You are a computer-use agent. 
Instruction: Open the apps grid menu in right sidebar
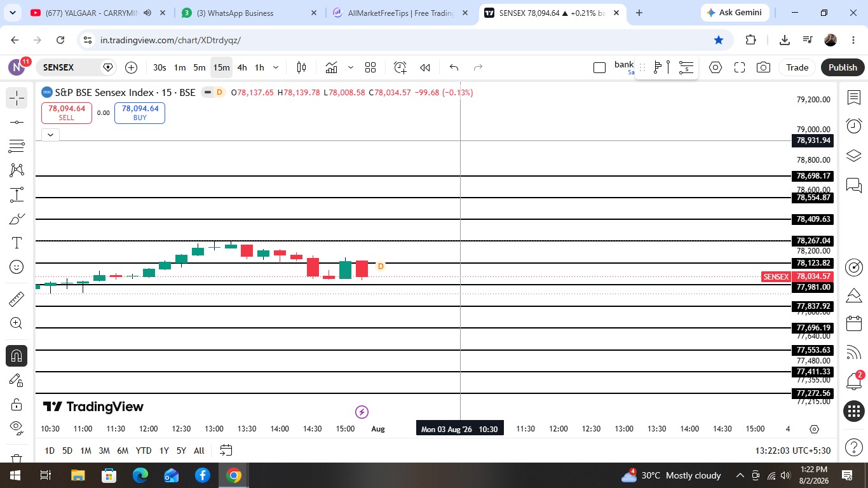click(854, 410)
